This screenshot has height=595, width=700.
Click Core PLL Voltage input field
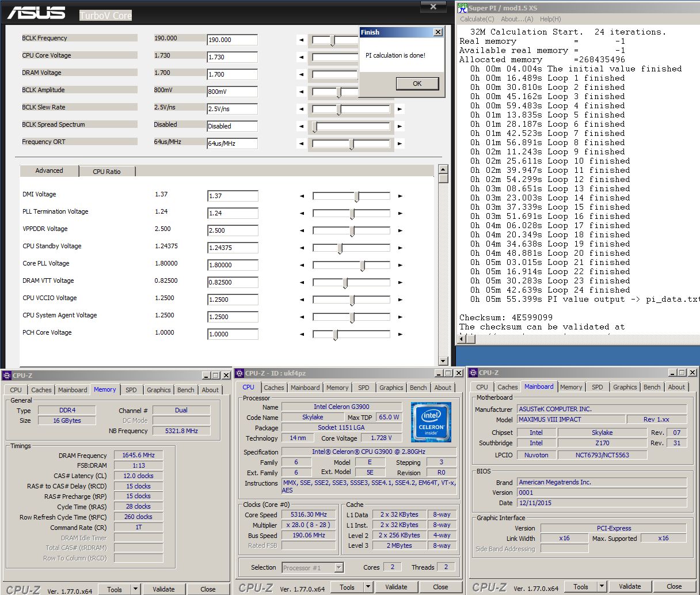233,265
